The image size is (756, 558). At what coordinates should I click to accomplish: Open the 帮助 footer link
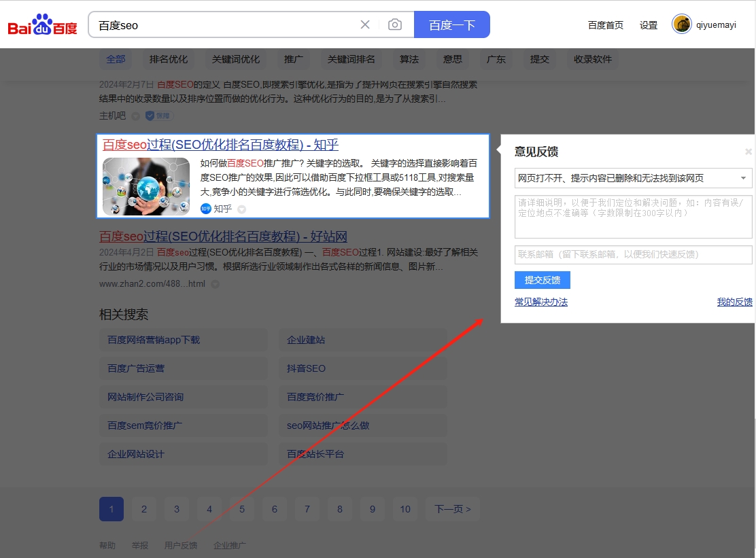point(107,546)
